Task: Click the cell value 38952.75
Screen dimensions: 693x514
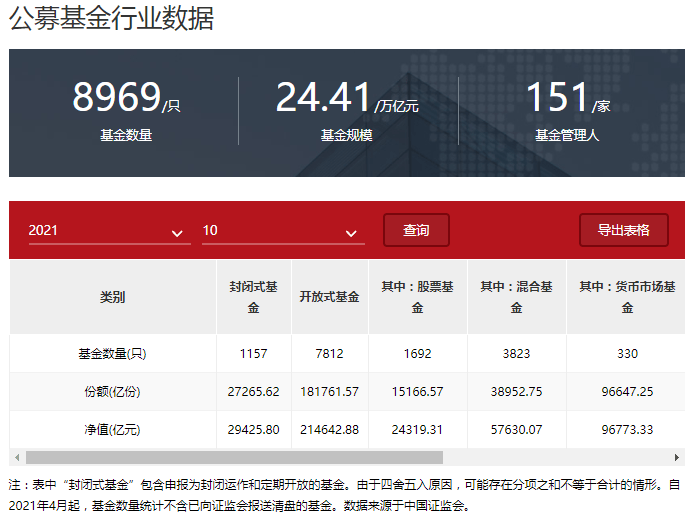Action: [x=517, y=392]
